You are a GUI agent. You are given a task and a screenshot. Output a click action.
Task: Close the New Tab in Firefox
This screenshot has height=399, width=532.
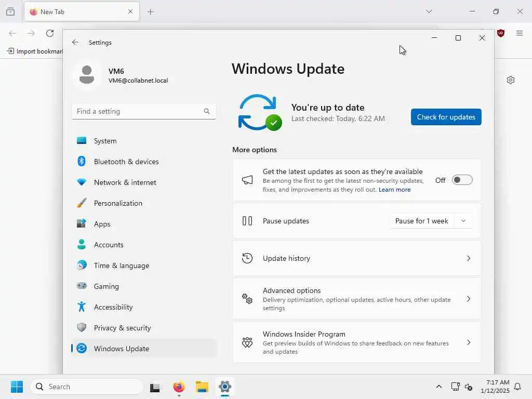[x=130, y=11]
